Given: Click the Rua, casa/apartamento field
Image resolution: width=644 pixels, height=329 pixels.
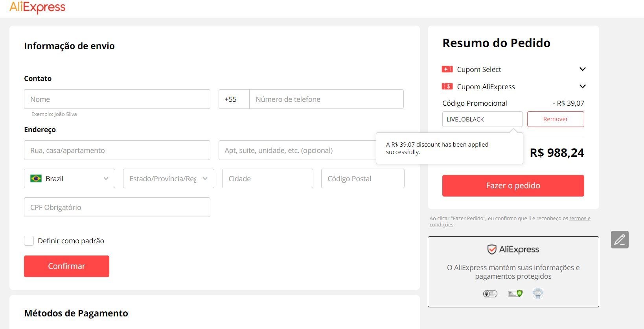Looking at the screenshot, I should tap(117, 150).
